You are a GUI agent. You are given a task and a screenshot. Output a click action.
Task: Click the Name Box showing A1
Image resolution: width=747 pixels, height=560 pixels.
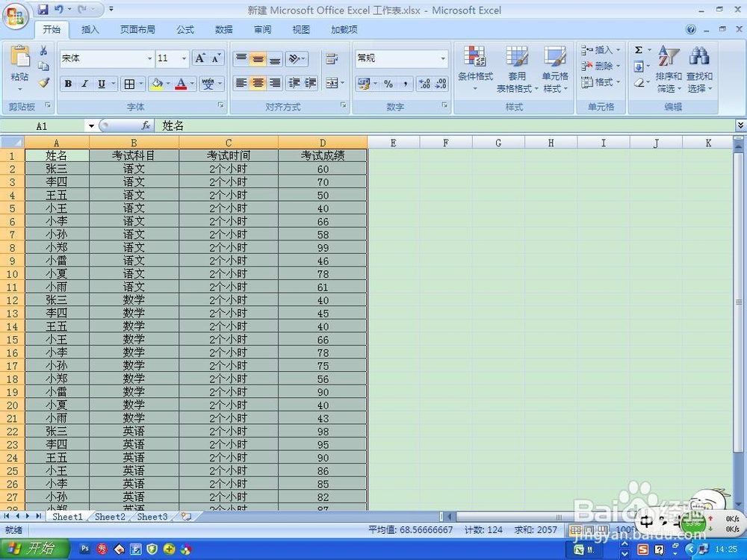tap(42, 126)
